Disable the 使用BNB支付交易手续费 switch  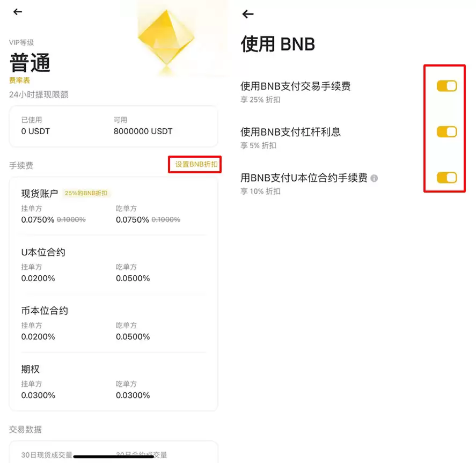point(445,85)
